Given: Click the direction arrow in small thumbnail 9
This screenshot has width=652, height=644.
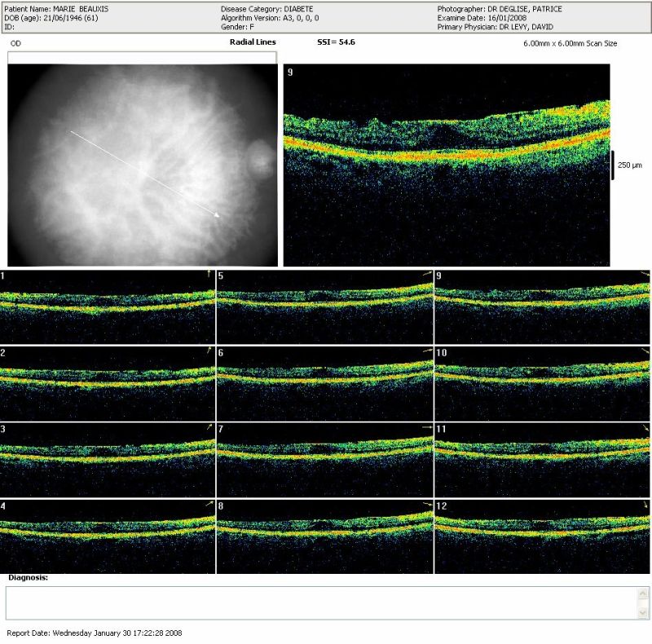Looking at the screenshot, I should click(645, 275).
